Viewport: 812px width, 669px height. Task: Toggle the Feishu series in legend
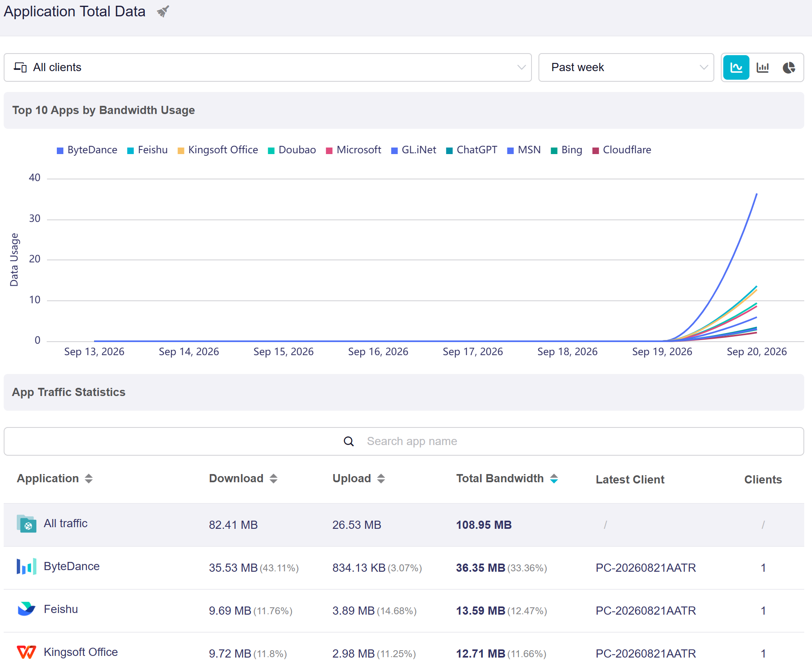[x=148, y=150]
